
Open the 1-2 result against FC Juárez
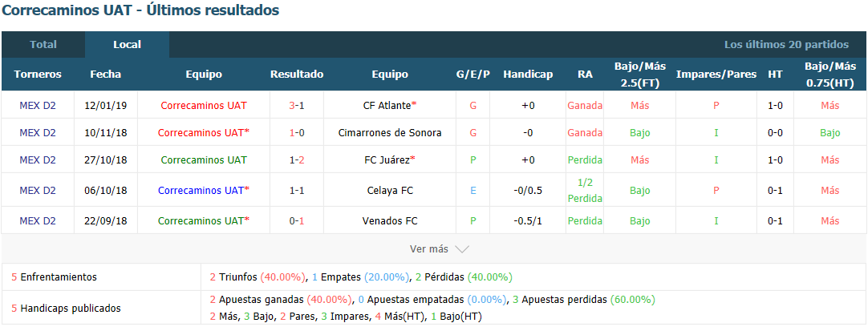click(297, 160)
